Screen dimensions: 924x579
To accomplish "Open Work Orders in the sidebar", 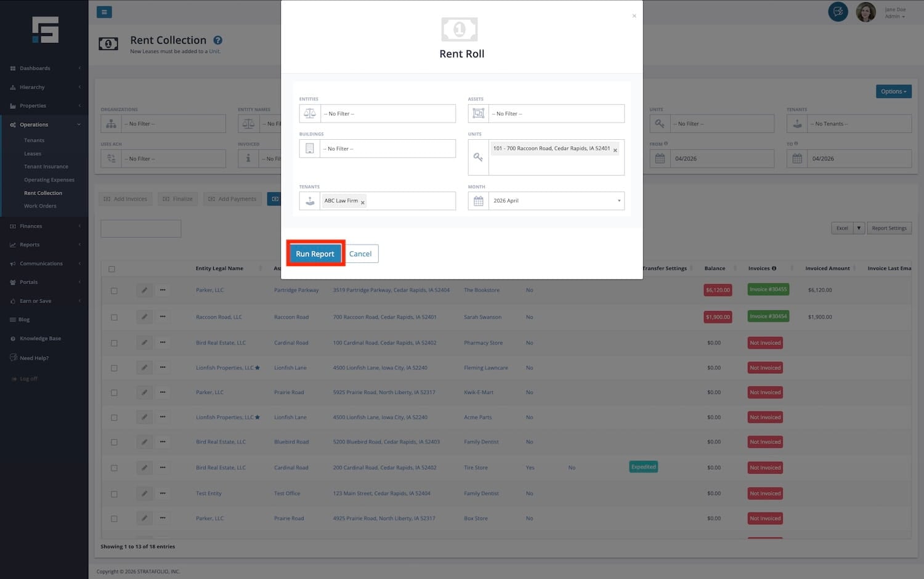I will pyautogui.click(x=40, y=206).
